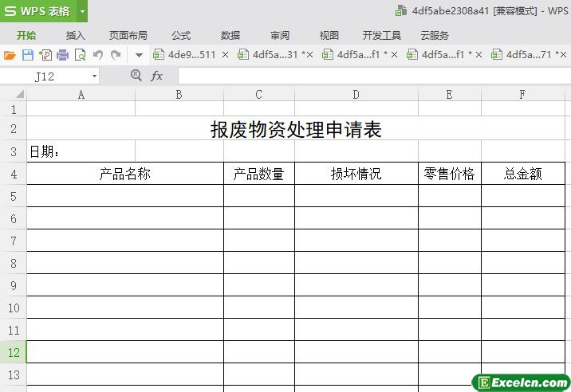571x392 pixels.
Task: Select column A header
Action: pyautogui.click(x=81, y=95)
